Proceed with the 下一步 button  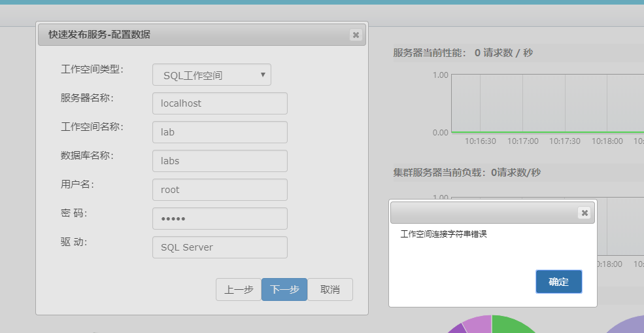click(284, 289)
